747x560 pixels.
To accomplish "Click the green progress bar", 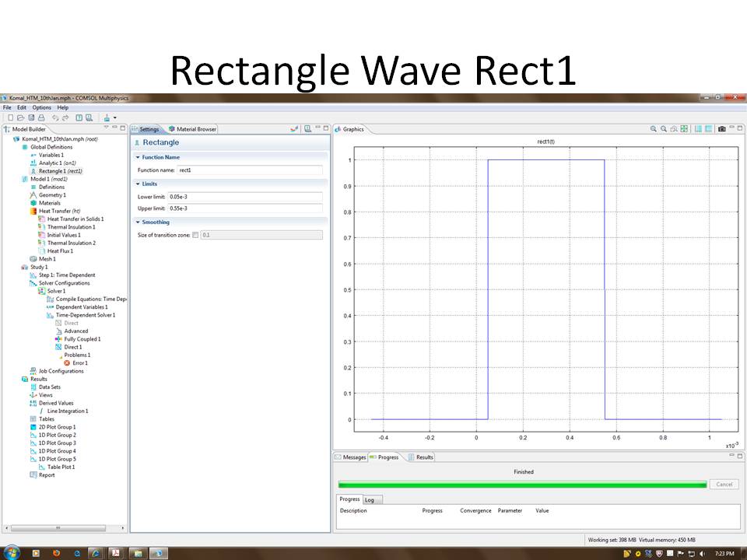I will 522,485.
